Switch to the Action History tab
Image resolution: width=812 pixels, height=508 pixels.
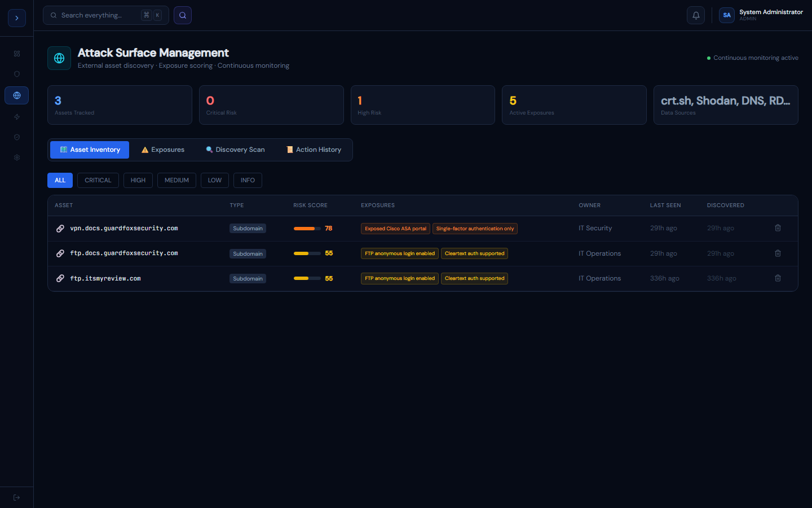314,150
